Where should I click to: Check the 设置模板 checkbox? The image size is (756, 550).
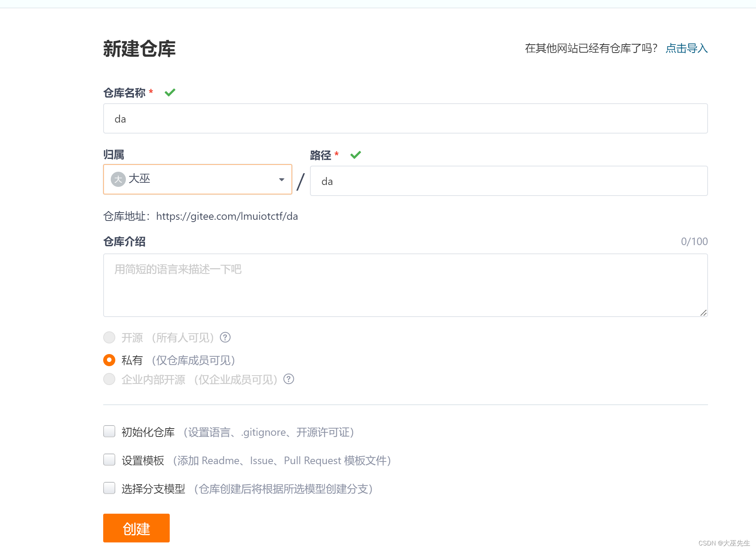(109, 460)
